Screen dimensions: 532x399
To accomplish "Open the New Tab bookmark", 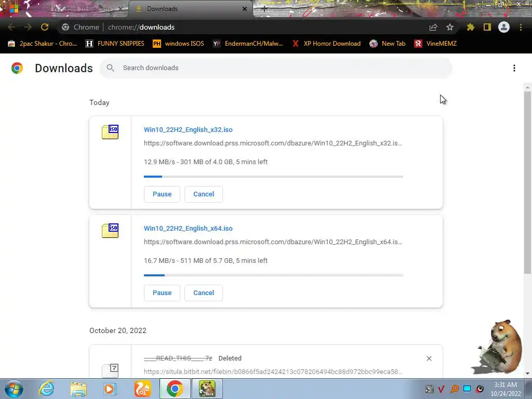I will coord(388,44).
